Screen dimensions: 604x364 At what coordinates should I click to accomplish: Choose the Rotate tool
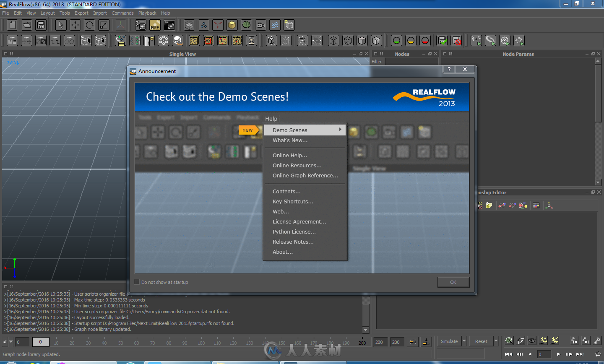point(89,25)
